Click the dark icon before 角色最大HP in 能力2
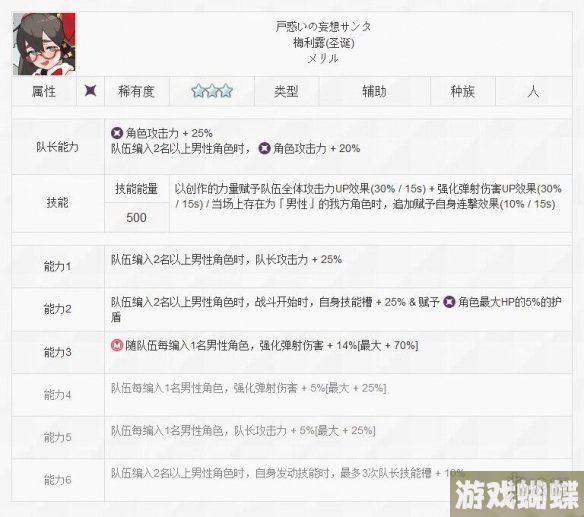 449,302
